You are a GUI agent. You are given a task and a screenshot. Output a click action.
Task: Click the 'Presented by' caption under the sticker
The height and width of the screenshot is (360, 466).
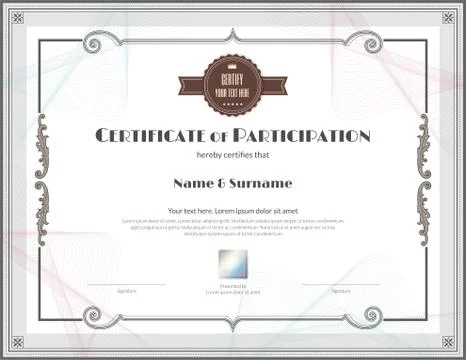tap(233, 286)
